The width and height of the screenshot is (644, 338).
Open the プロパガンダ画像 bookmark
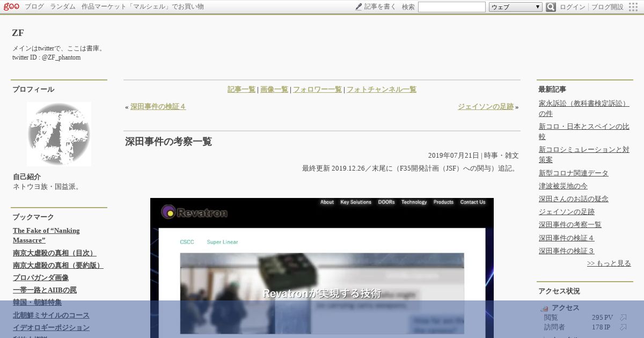(41, 278)
